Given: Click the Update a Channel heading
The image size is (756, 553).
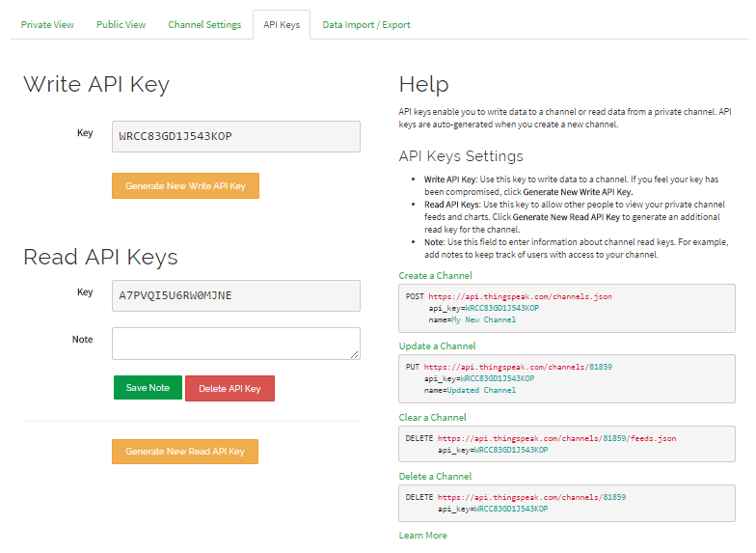Looking at the screenshot, I should pyautogui.click(x=437, y=346).
